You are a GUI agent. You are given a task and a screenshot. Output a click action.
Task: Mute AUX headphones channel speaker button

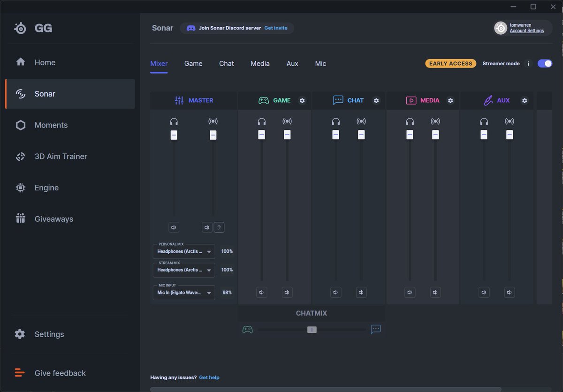point(484,292)
